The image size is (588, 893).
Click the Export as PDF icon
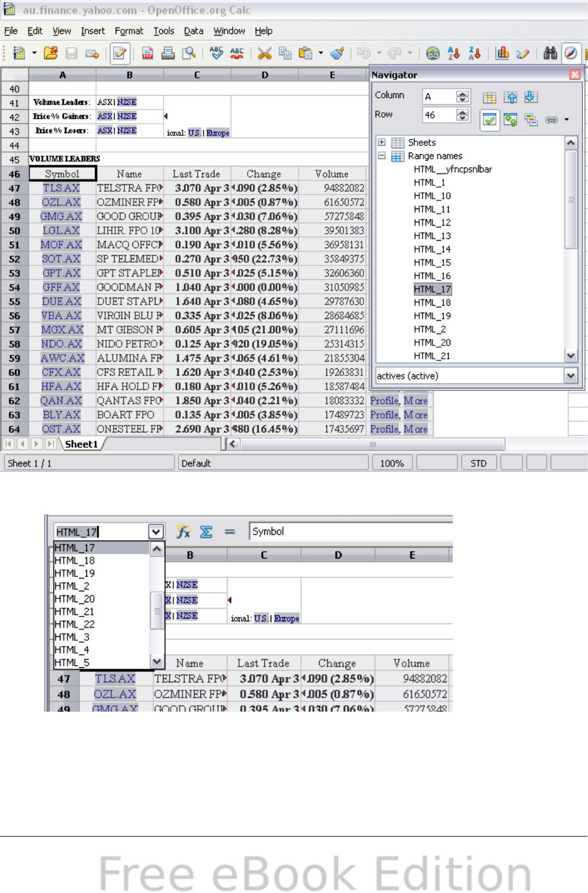pos(147,53)
